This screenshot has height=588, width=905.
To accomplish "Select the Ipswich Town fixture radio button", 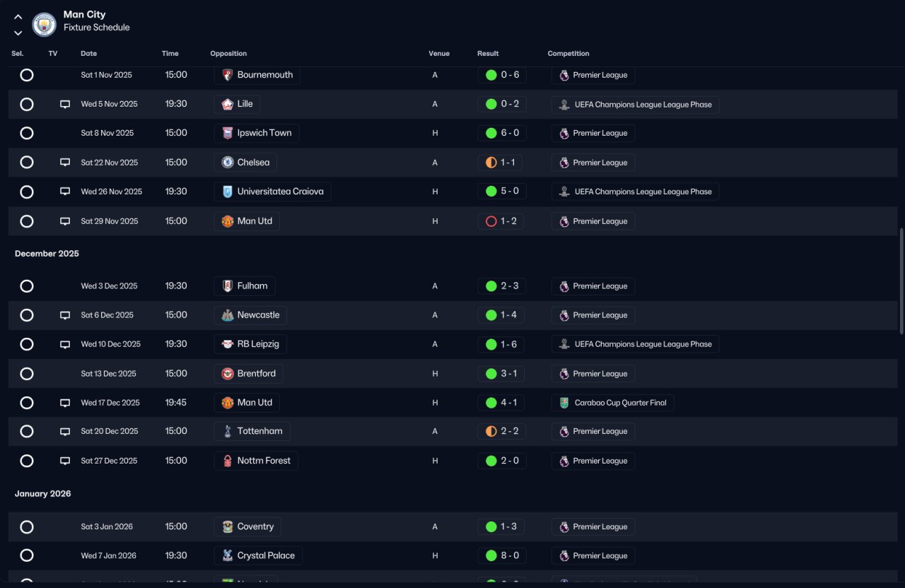I will (x=27, y=133).
